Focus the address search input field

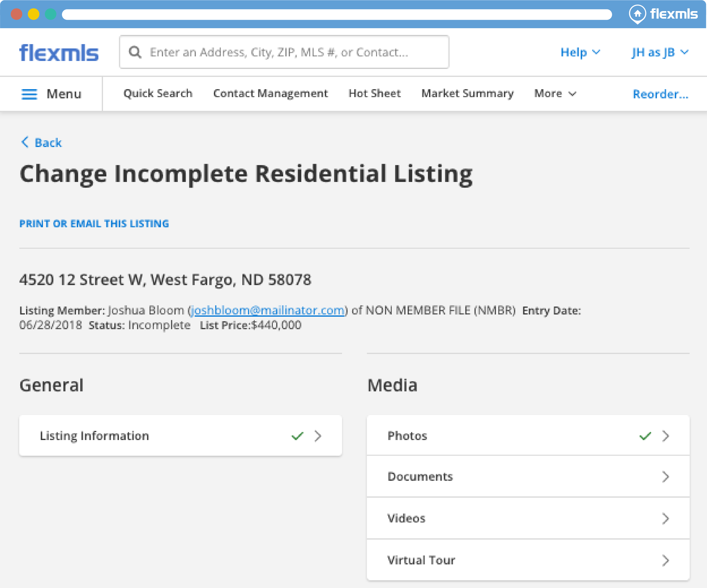point(289,52)
